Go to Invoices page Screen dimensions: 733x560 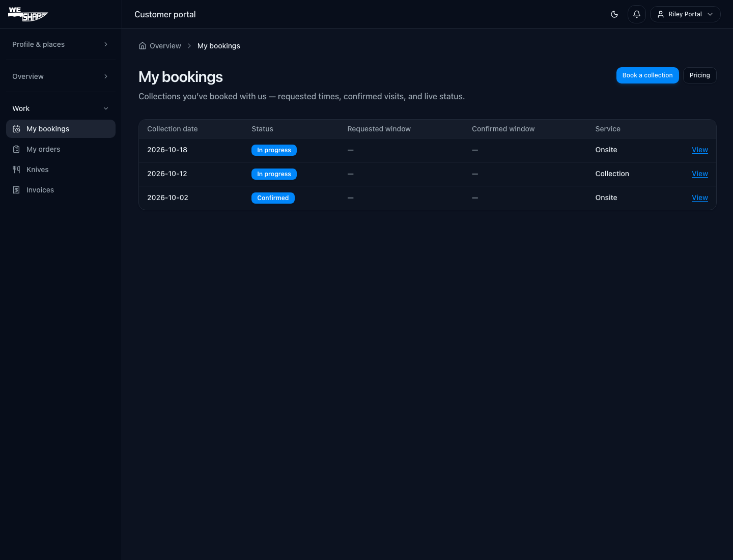pyautogui.click(x=61, y=190)
